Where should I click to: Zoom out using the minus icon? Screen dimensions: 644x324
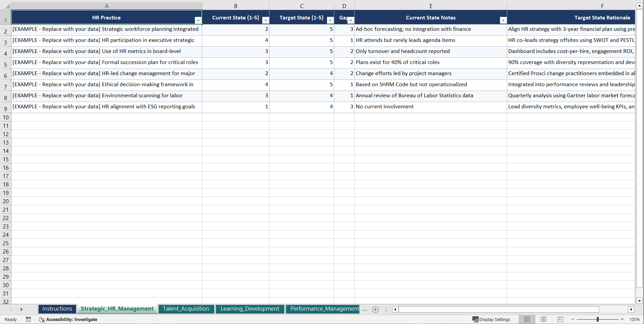(573, 319)
